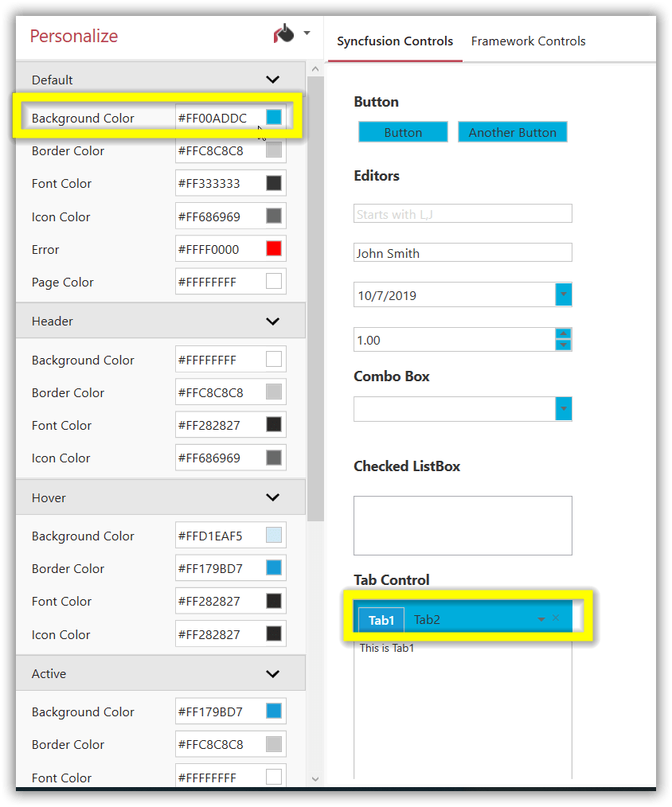Open the tab list dropdown arrow next to Tab2
672x807 pixels.
click(x=542, y=618)
